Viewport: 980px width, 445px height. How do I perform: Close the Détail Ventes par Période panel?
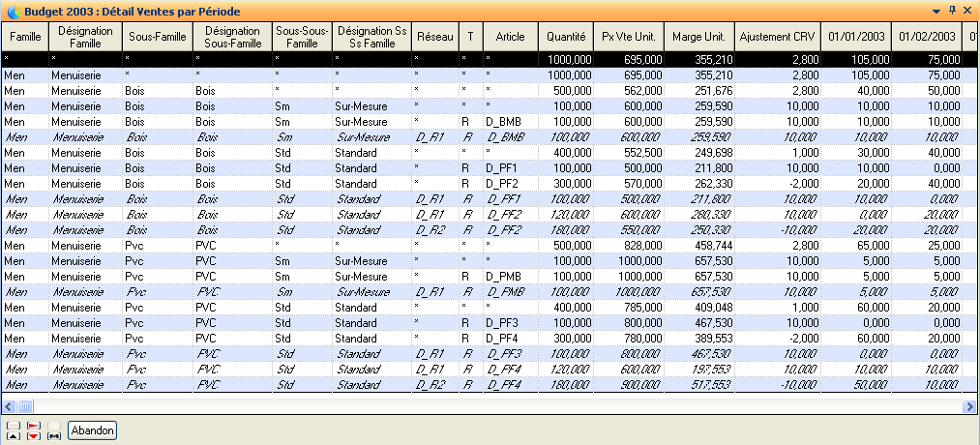coord(968,10)
